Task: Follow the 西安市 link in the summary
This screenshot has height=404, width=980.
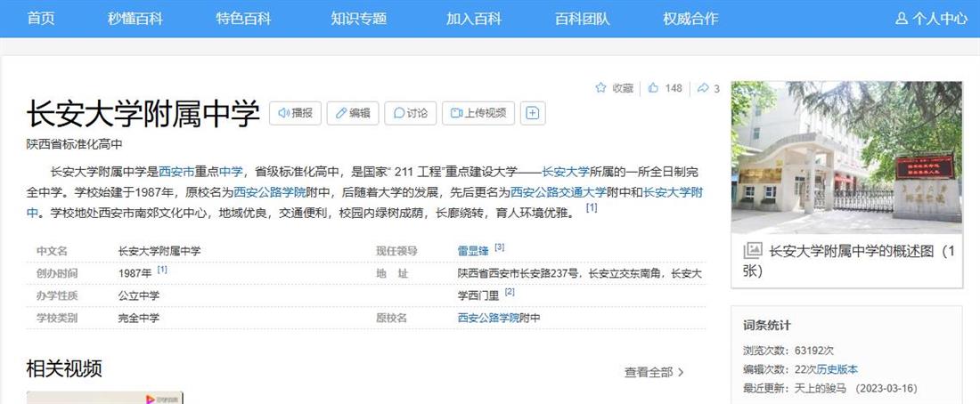Action: (176, 172)
